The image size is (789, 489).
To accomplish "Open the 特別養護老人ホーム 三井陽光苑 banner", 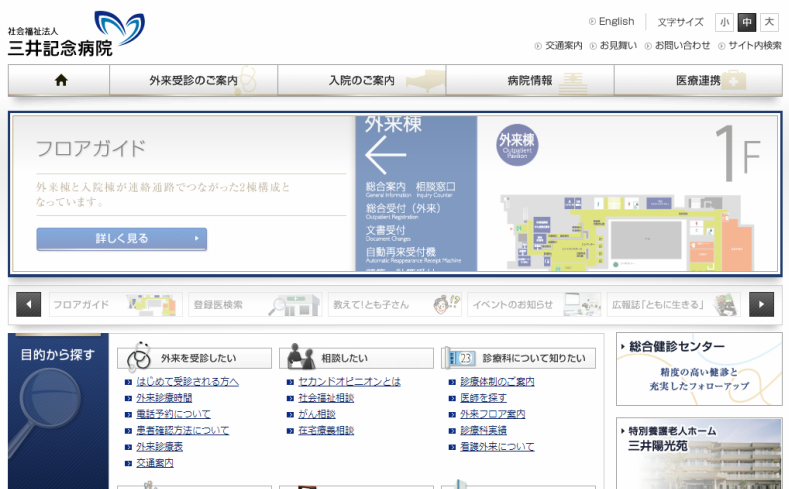I will tap(699, 453).
